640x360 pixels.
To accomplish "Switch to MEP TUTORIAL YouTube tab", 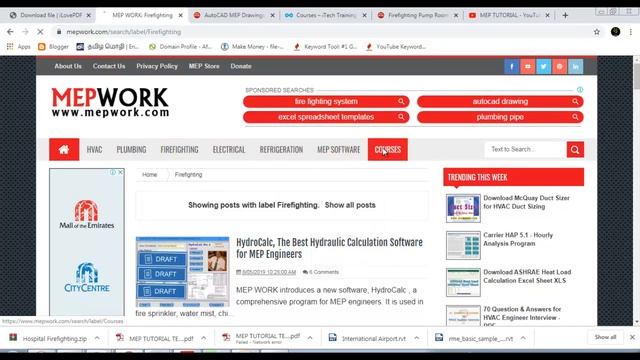I will (509, 15).
